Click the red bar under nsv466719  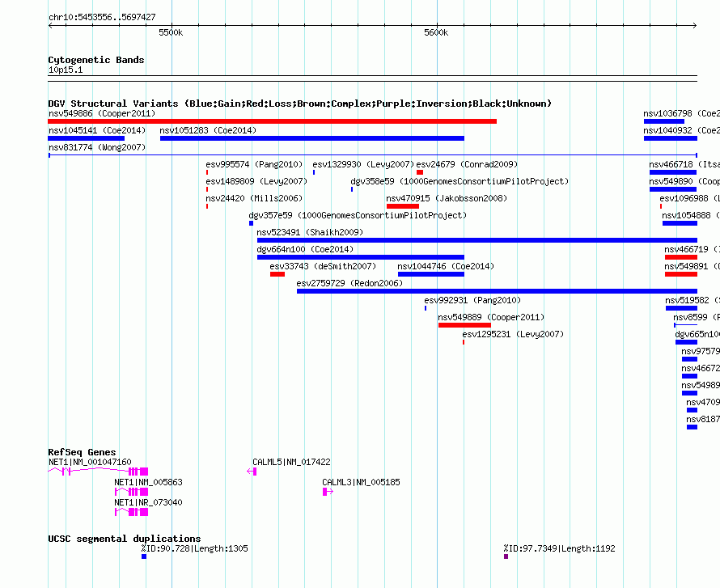681,257
